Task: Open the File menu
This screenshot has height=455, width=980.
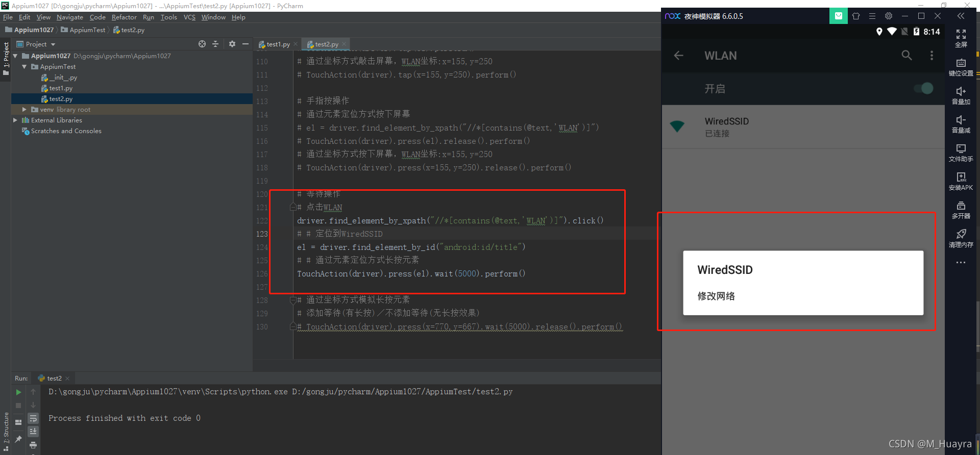Action: (8, 17)
